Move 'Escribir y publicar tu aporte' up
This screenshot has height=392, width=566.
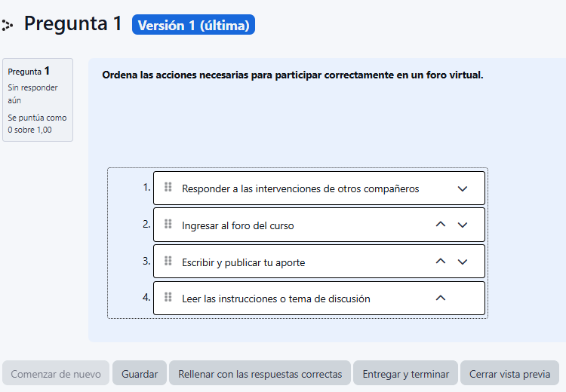click(441, 262)
